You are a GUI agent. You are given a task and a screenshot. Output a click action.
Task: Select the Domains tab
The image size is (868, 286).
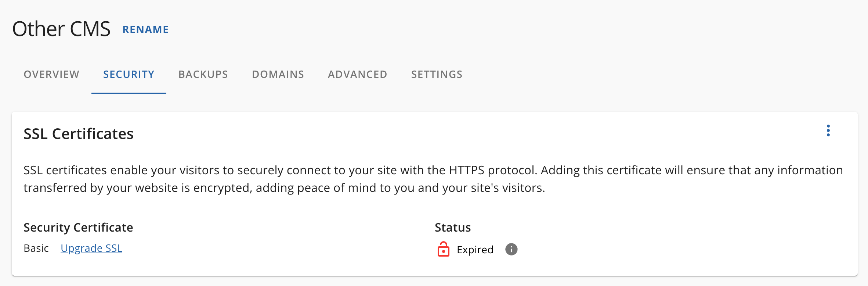point(278,74)
